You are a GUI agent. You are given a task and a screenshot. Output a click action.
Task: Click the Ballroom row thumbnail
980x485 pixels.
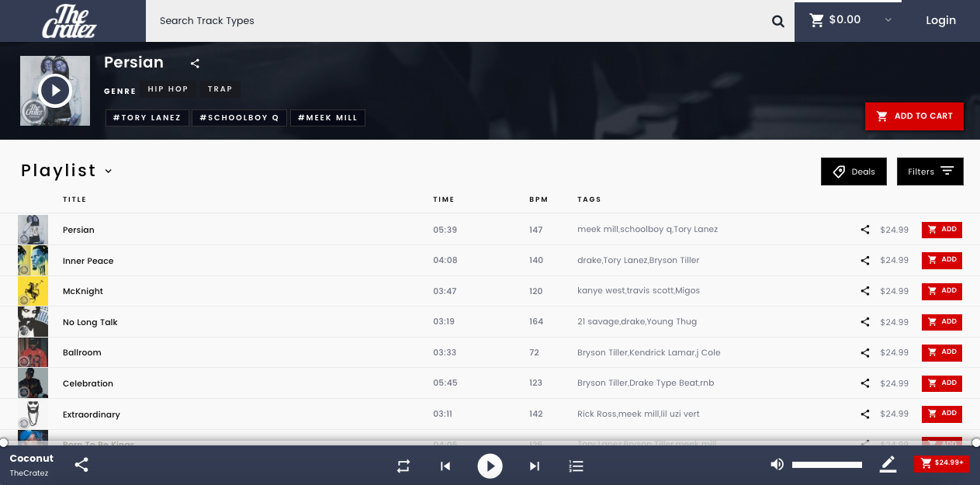(33, 352)
